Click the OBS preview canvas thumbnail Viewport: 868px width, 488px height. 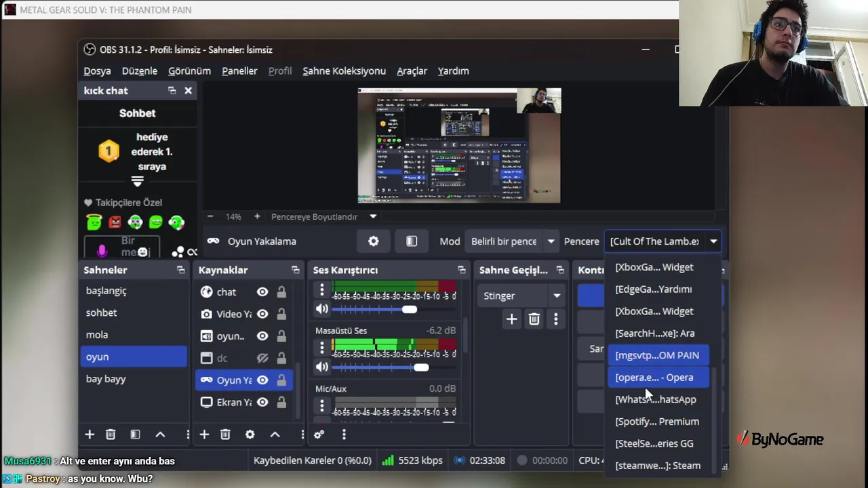pyautogui.click(x=459, y=146)
